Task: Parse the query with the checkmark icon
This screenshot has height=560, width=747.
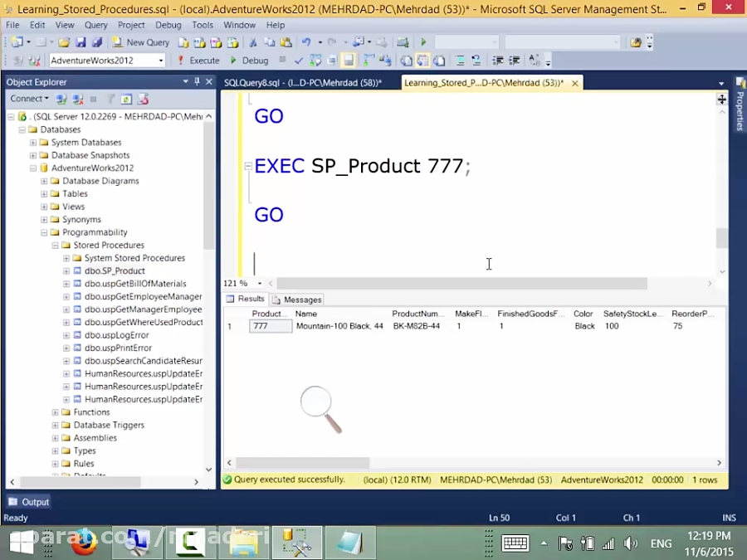Action: [x=299, y=60]
